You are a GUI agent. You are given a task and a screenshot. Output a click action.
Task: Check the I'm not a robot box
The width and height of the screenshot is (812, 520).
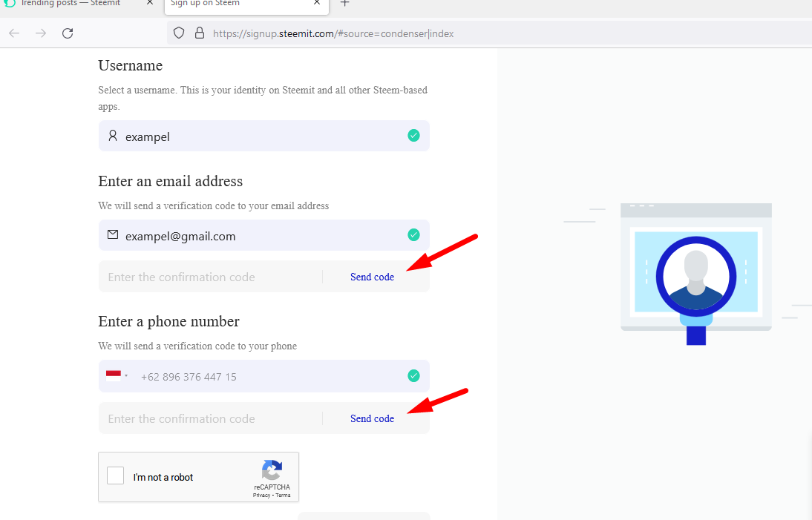(116, 475)
